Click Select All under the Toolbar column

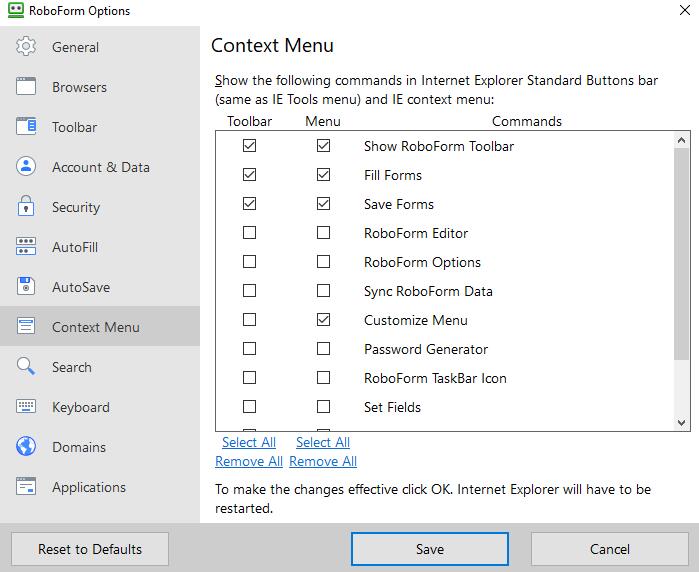coord(249,442)
